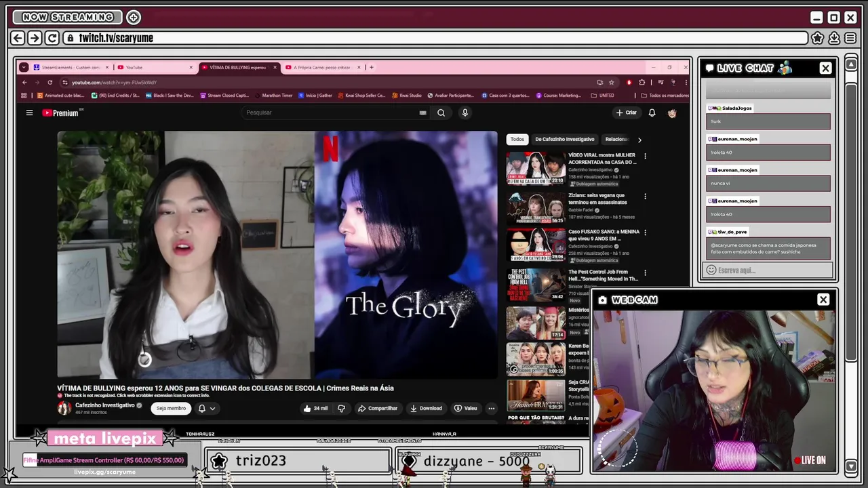Open options for the VÍDEO VIRAL recommendation
The height and width of the screenshot is (488, 868).
pos(645,156)
